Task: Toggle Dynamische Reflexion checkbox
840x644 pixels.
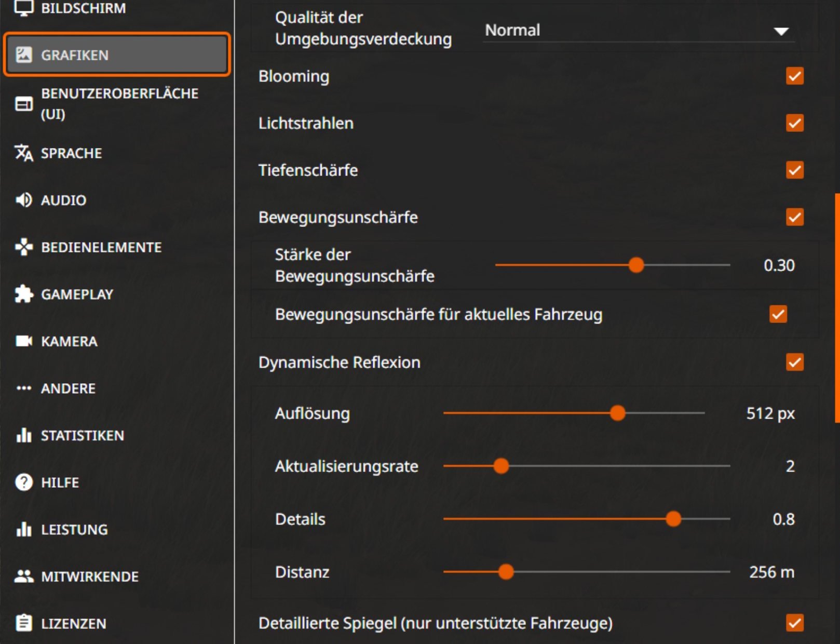Action: tap(794, 362)
